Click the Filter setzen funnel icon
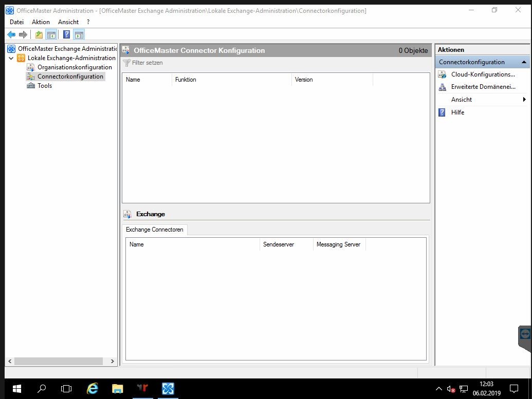The width and height of the screenshot is (532, 399). click(126, 63)
